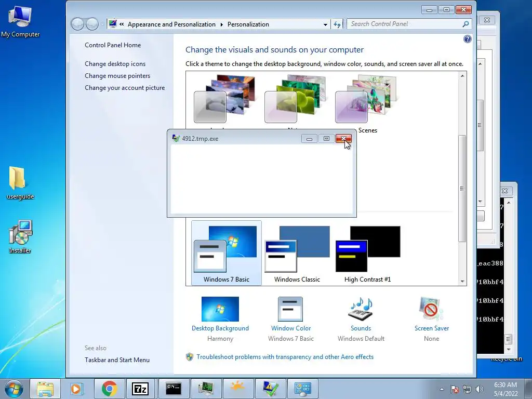The height and width of the screenshot is (399, 532).
Task: Click theme list scroll down arrow
Action: (462, 281)
